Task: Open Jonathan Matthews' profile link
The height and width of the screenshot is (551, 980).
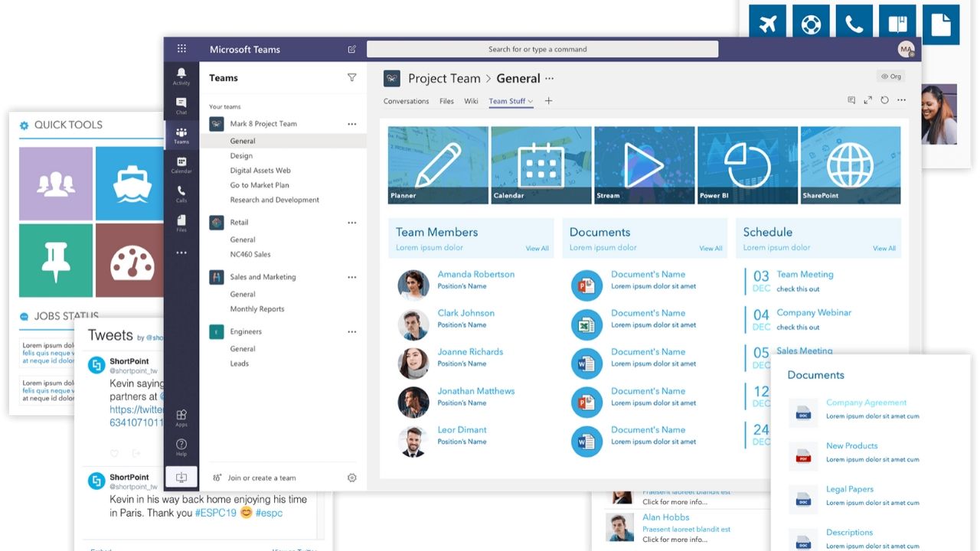Action: [476, 391]
